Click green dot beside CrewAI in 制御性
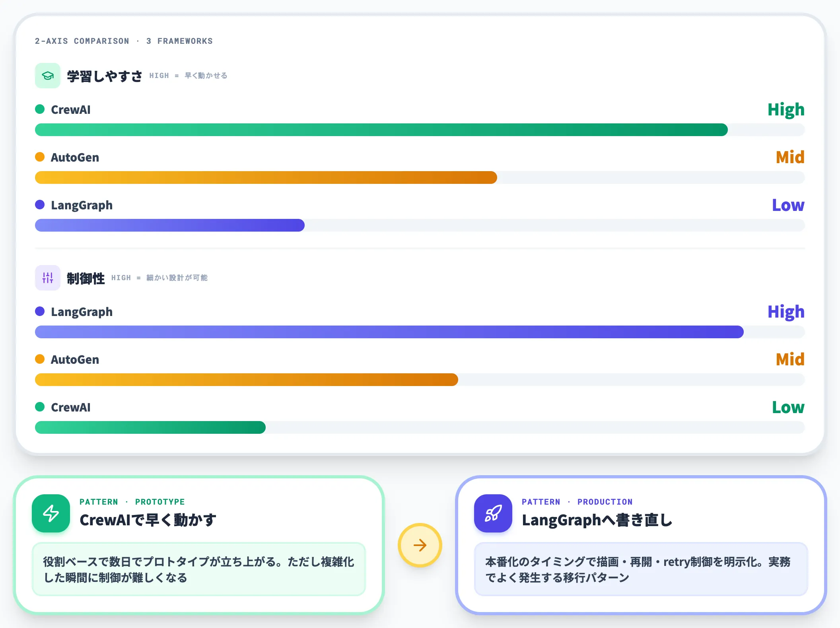Image resolution: width=840 pixels, height=628 pixels. 40,407
